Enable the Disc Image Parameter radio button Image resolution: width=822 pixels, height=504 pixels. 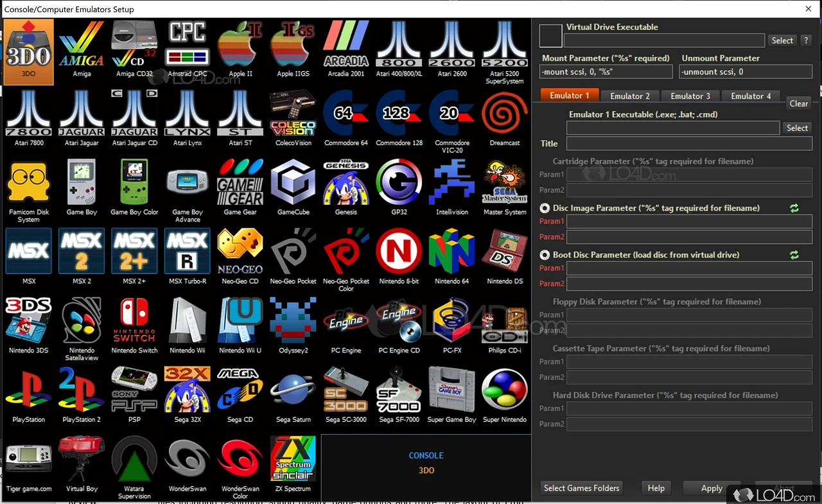tap(545, 208)
